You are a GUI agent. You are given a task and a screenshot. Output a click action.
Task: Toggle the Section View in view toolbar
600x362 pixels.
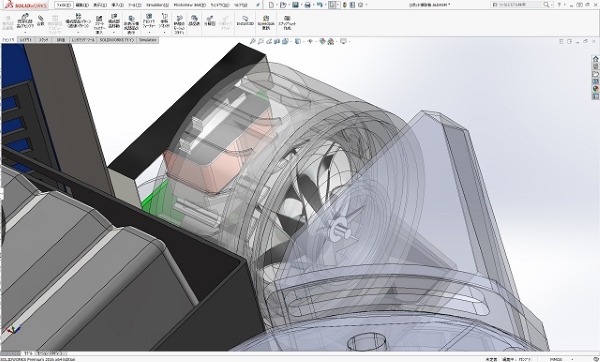[277, 41]
